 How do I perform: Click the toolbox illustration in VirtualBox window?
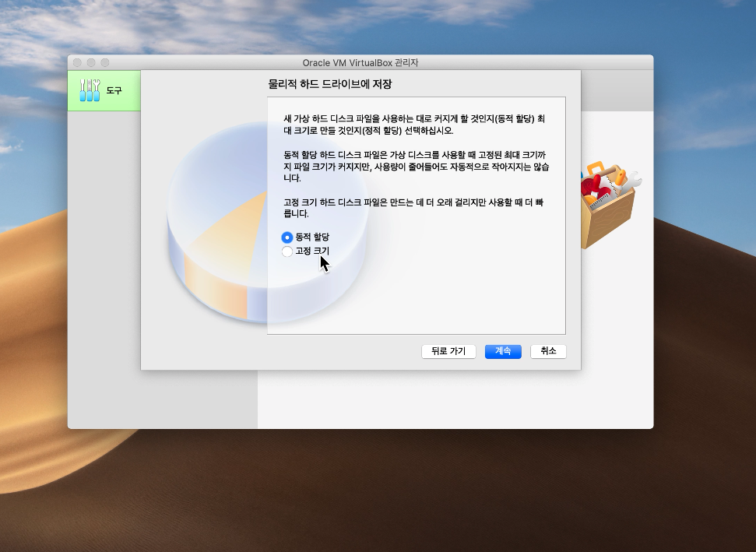tap(611, 205)
